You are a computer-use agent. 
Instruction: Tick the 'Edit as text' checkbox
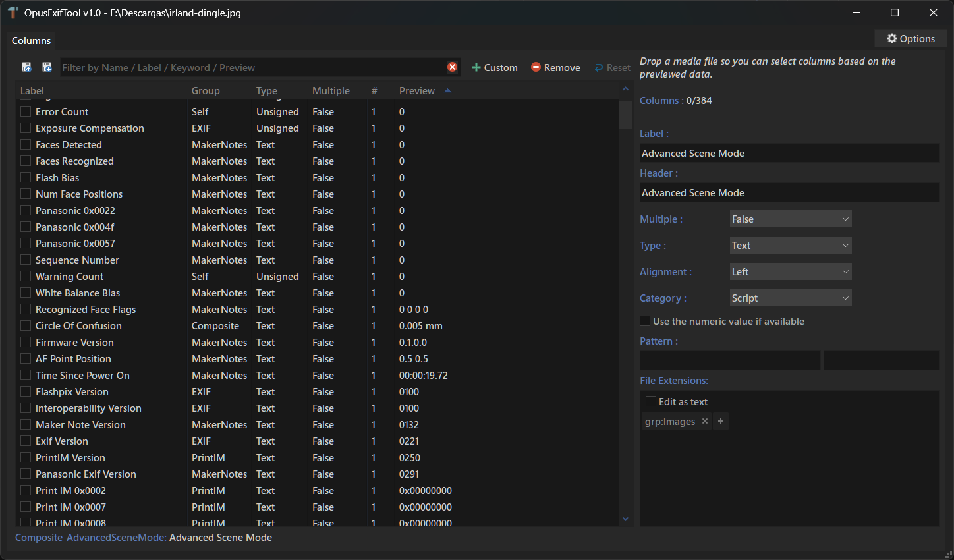651,401
